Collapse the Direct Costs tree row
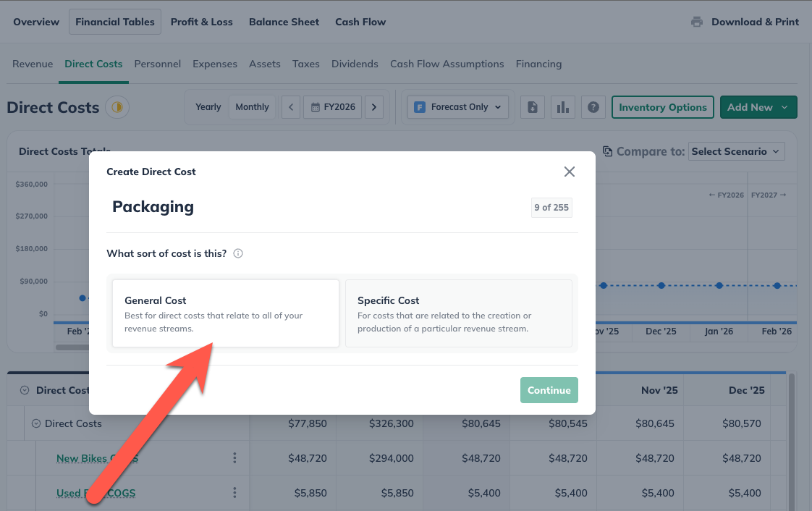The image size is (812, 511). click(x=34, y=424)
